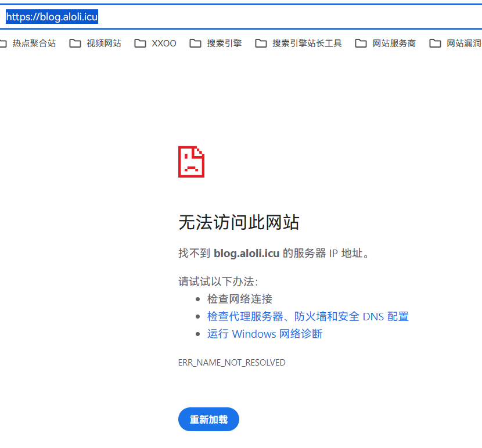
Task: Open the XXOO bookmark label
Action: point(164,44)
